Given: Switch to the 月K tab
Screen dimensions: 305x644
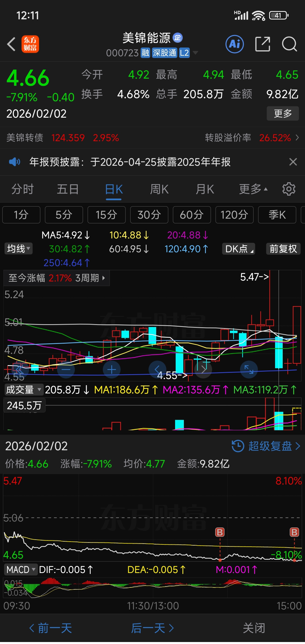Looking at the screenshot, I should [x=205, y=189].
